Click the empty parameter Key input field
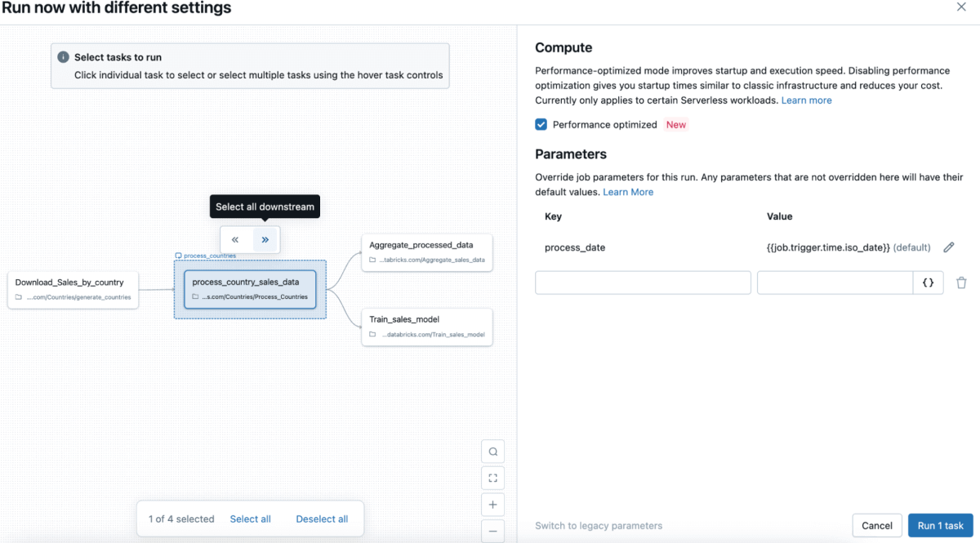 (x=643, y=283)
